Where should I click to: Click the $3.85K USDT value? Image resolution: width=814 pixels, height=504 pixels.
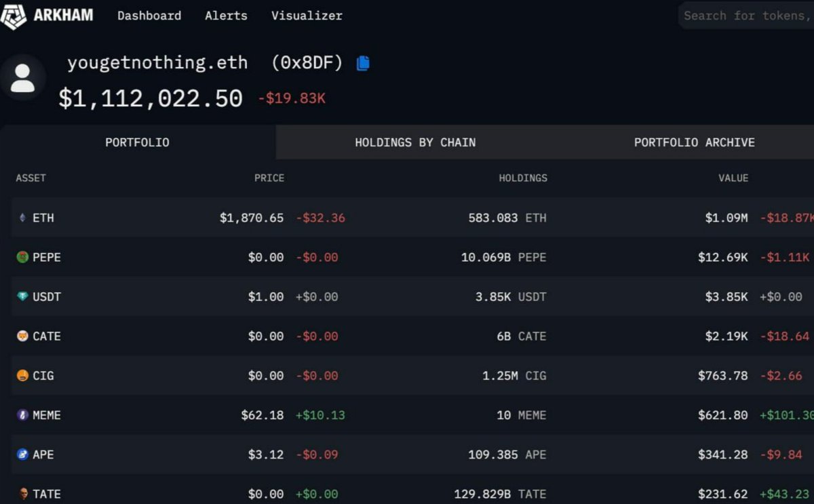pyautogui.click(x=726, y=296)
